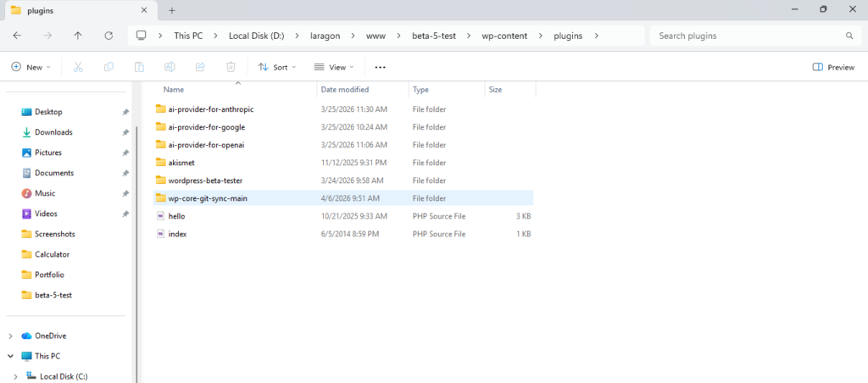Click the Rename icon in toolbar
This screenshot has width=868, height=383.
(x=170, y=67)
